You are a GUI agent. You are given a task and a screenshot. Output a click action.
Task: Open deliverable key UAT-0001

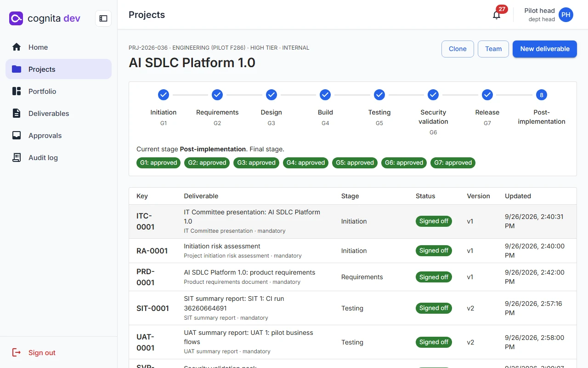(146, 342)
